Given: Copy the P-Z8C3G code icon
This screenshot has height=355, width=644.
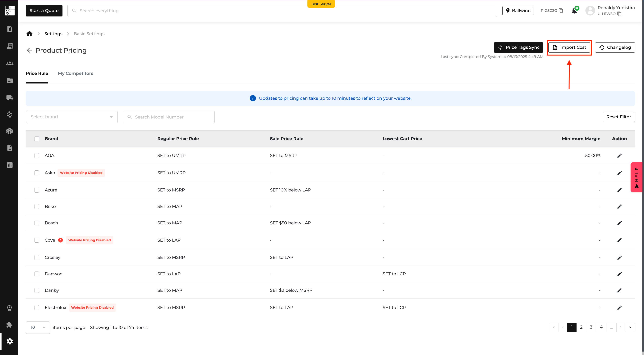Looking at the screenshot, I should [x=561, y=11].
